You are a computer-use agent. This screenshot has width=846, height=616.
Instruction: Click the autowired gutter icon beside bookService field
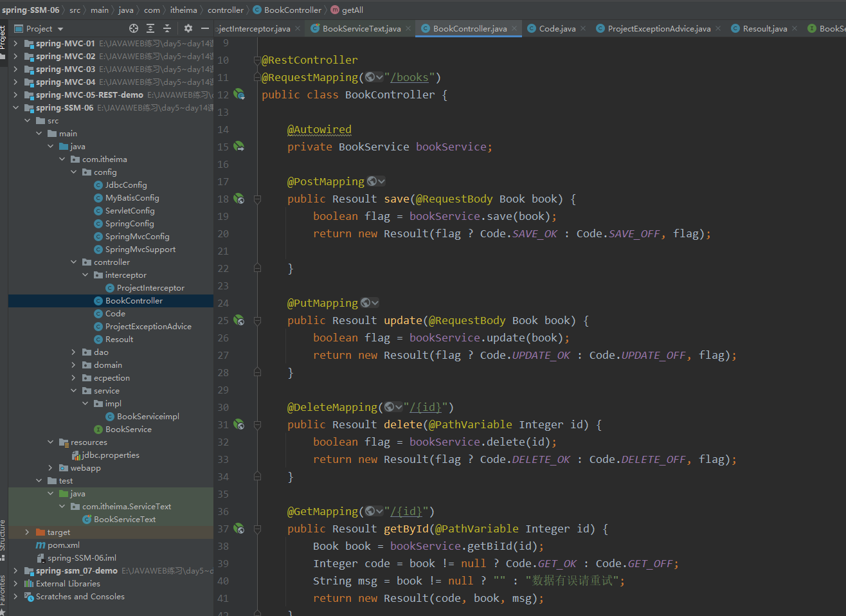click(239, 147)
